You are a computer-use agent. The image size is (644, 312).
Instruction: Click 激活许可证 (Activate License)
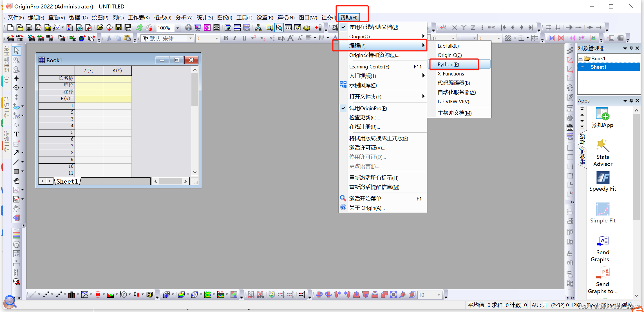tap(383, 148)
